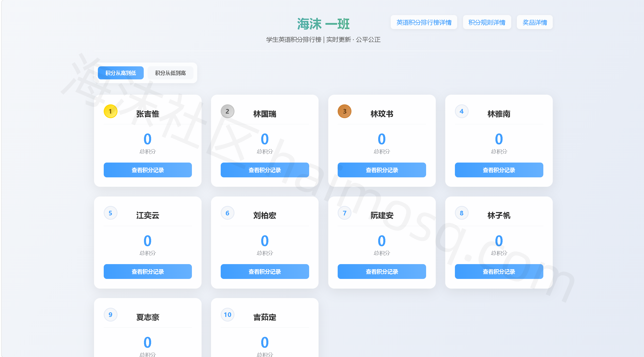Viewport: 644px width, 357px height.
Task: View 林国瑞's 积分记录
Action: (265, 170)
